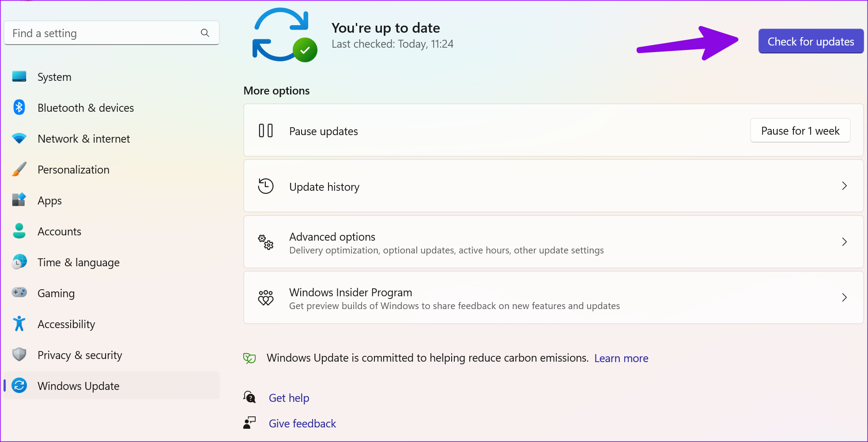Click the Accounts person icon
Screen dimensions: 868x442
[x=19, y=231]
